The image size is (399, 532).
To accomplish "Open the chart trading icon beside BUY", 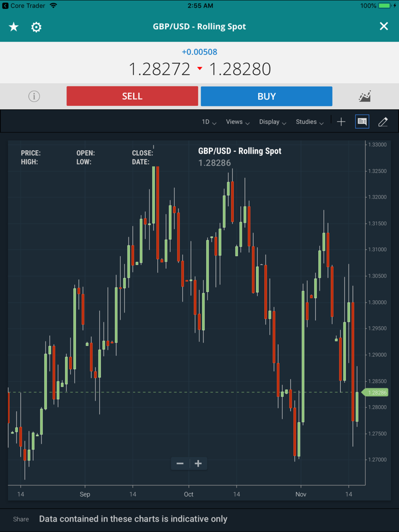I will (365, 96).
